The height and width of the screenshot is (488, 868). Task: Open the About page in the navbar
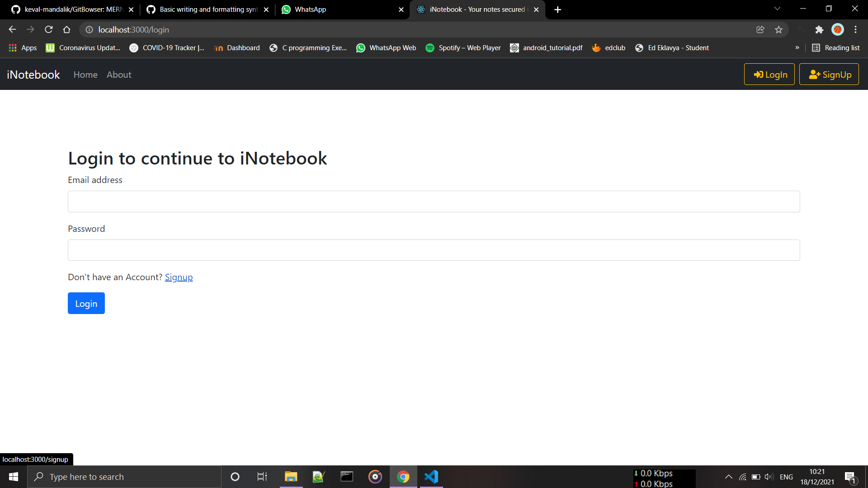click(118, 75)
